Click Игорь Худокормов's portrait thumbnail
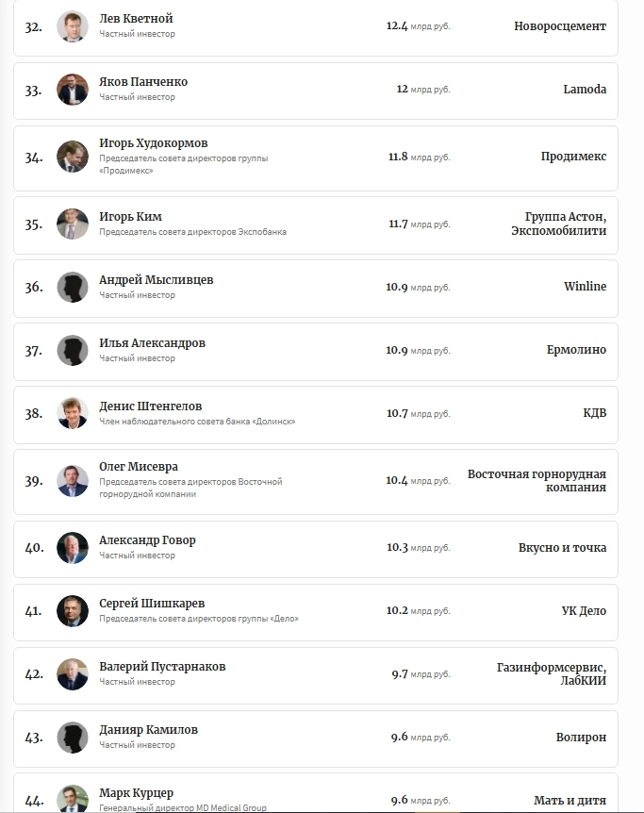The height and width of the screenshot is (813, 644). click(x=73, y=157)
